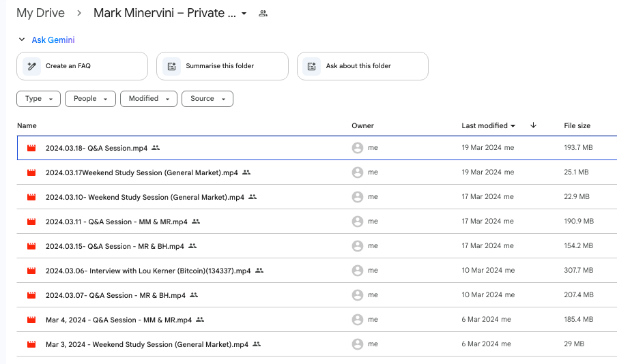This screenshot has width=617, height=364.
Task: Reverse sort direction with the arrow icon
Action: click(533, 125)
